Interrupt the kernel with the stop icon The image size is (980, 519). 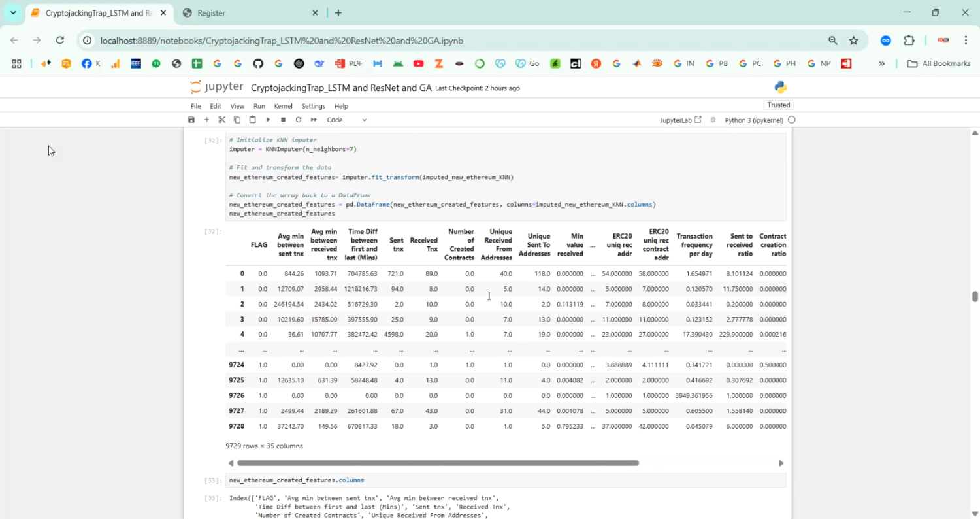[x=283, y=120]
